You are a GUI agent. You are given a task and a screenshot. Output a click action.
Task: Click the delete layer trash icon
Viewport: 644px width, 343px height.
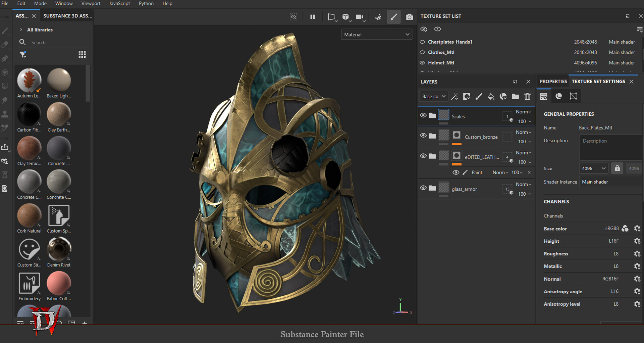pyautogui.click(x=527, y=97)
